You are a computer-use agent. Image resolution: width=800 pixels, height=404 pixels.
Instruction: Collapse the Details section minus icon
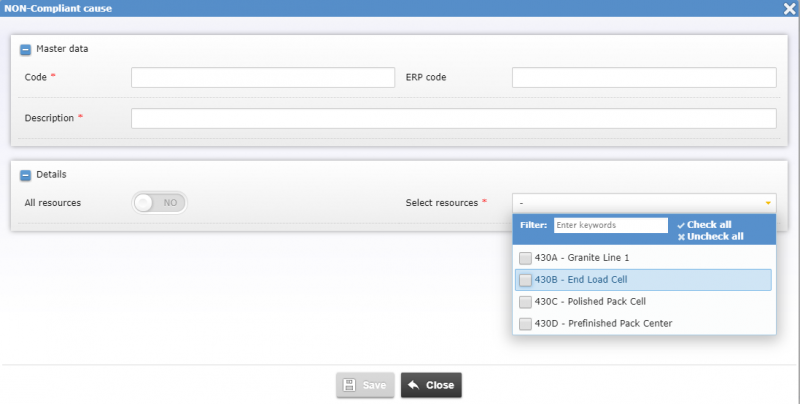point(26,174)
